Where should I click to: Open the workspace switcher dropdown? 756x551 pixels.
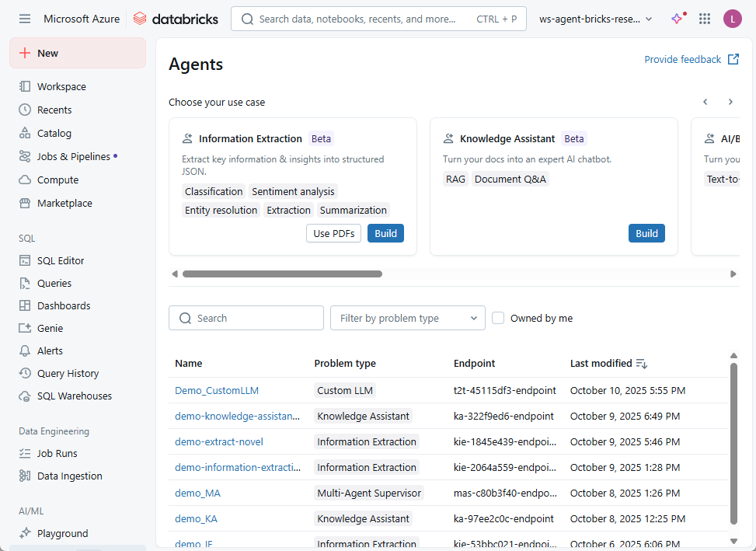click(596, 19)
